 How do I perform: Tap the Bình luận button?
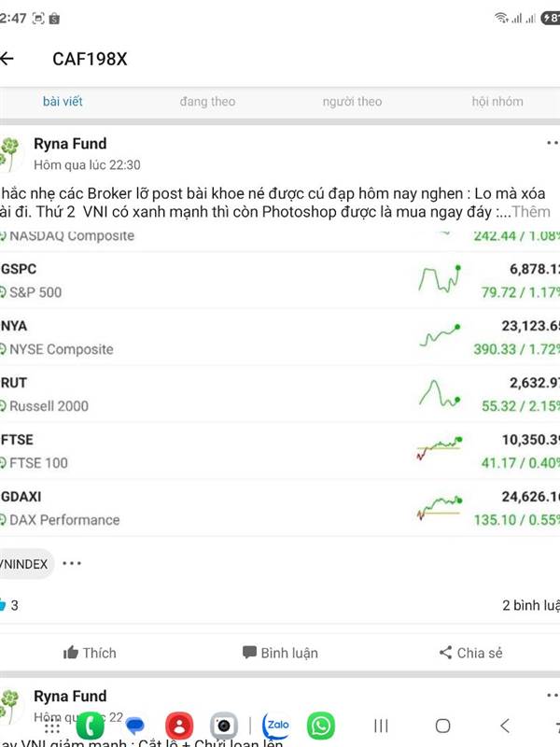pos(280,653)
